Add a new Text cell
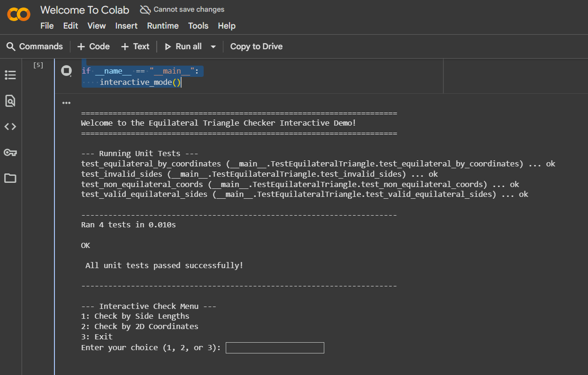 [135, 46]
